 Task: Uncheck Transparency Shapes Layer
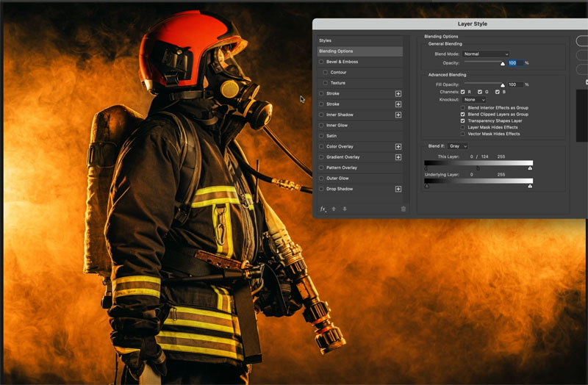(x=463, y=120)
